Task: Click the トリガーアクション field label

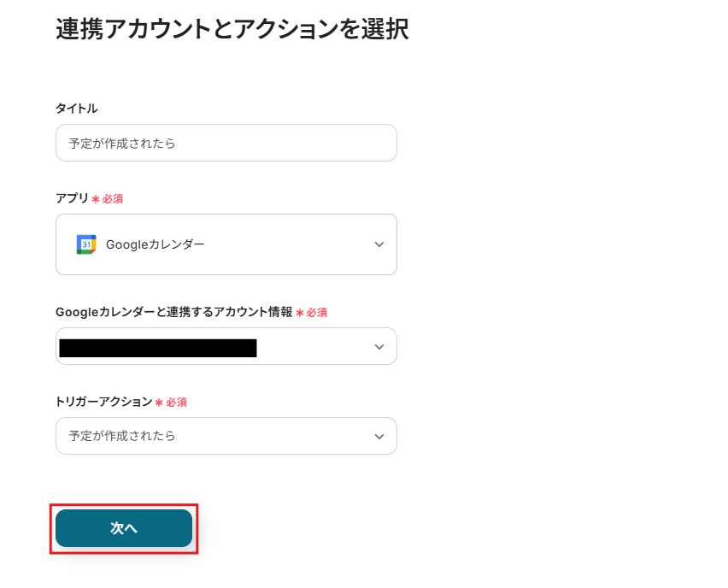Action: [103, 402]
